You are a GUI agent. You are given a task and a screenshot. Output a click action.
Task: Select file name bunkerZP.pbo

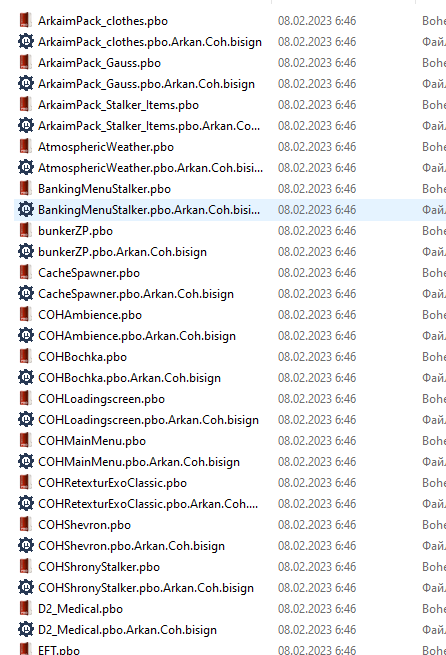(x=75, y=231)
